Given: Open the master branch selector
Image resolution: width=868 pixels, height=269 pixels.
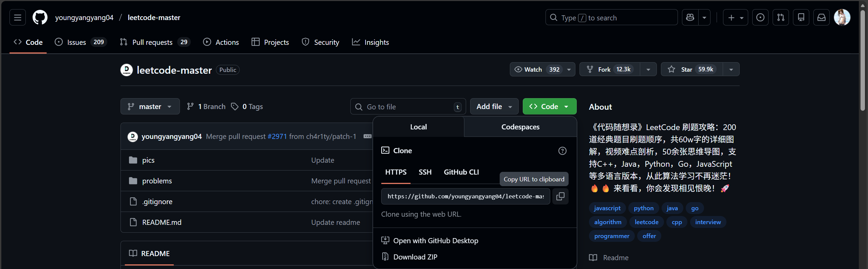Looking at the screenshot, I should [150, 107].
